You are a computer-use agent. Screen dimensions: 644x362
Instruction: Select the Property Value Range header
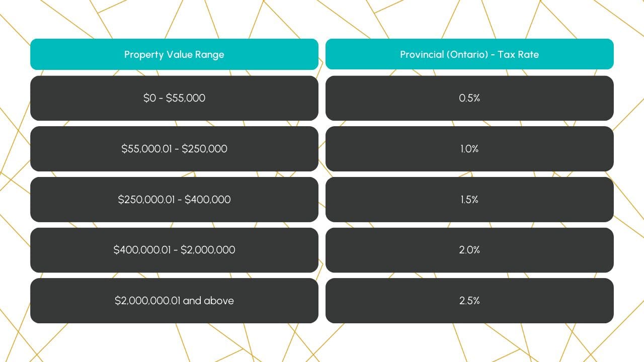[174, 54]
